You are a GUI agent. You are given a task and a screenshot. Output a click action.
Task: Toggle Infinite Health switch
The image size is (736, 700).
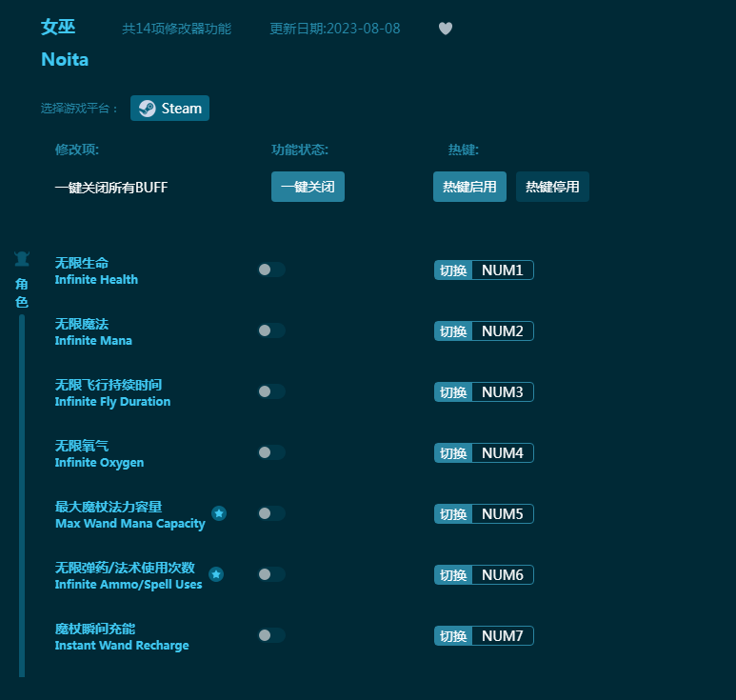271,270
